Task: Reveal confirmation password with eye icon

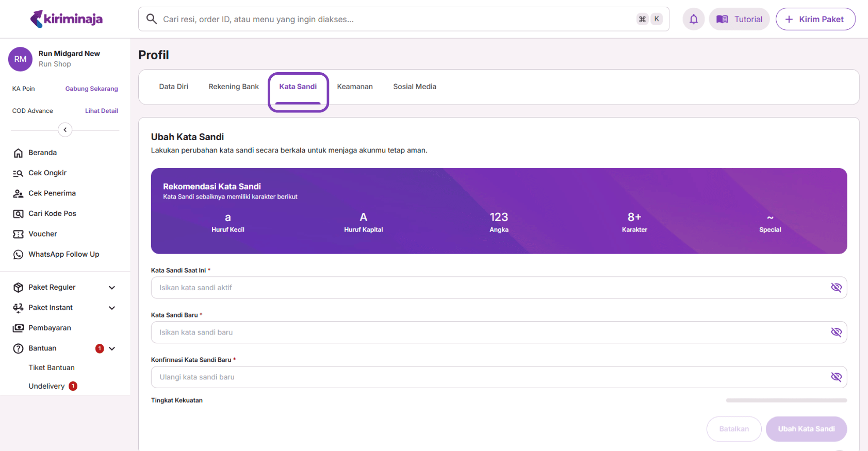Action: (836, 377)
